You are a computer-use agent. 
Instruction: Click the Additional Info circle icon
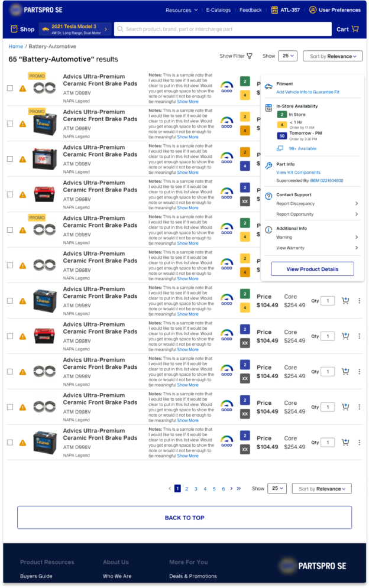click(x=268, y=230)
